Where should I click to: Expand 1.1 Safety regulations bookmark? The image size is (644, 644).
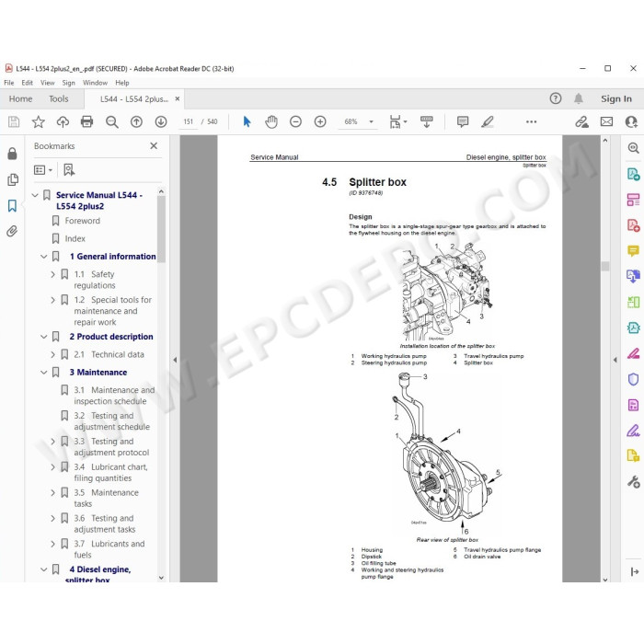pos(53,274)
